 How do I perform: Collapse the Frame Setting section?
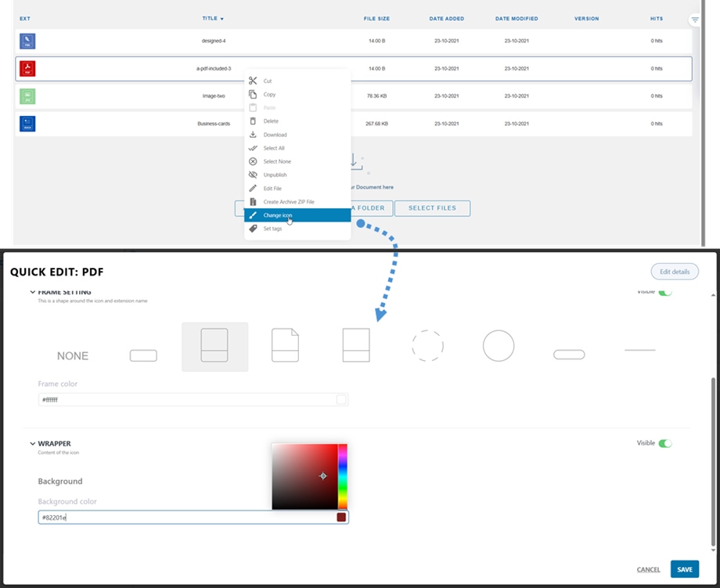click(33, 292)
